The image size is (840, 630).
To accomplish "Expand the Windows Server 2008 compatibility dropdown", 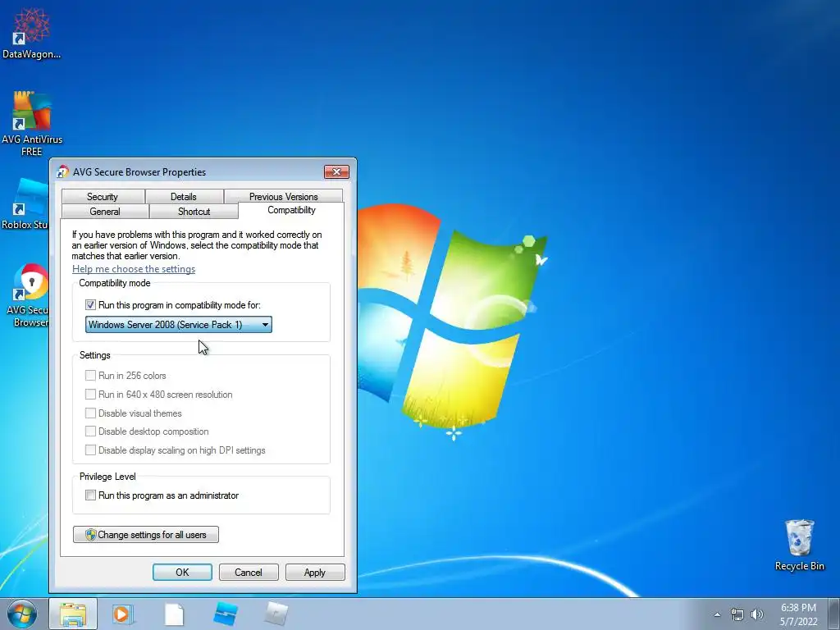I will point(178,324).
